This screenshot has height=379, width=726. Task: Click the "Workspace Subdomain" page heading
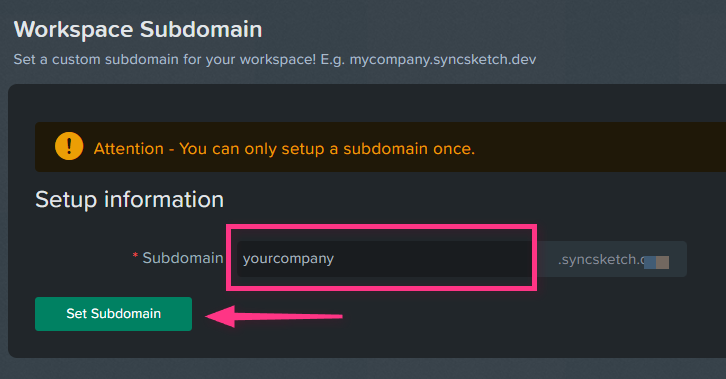(138, 29)
